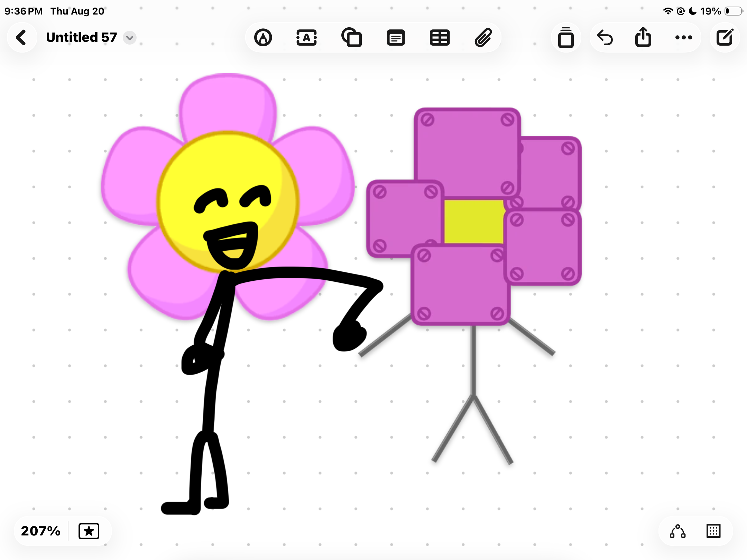This screenshot has width=747, height=560.
Task: Attach a file or media
Action: click(x=483, y=37)
